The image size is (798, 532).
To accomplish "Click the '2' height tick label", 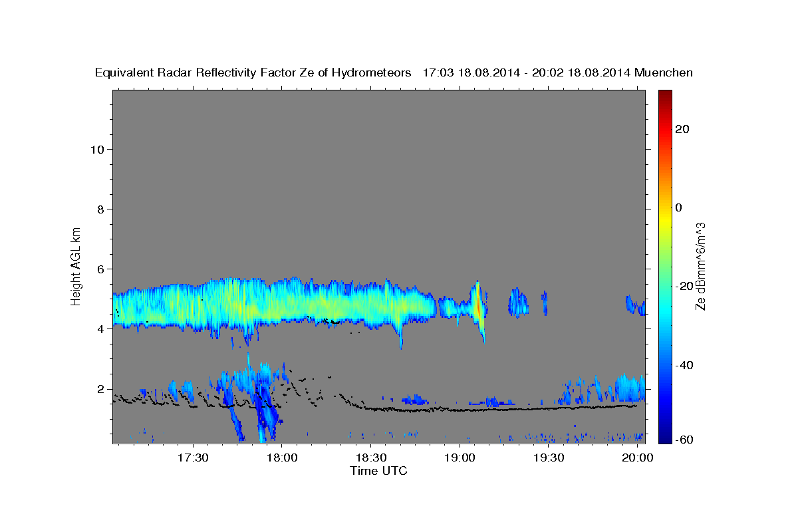I will pos(100,389).
